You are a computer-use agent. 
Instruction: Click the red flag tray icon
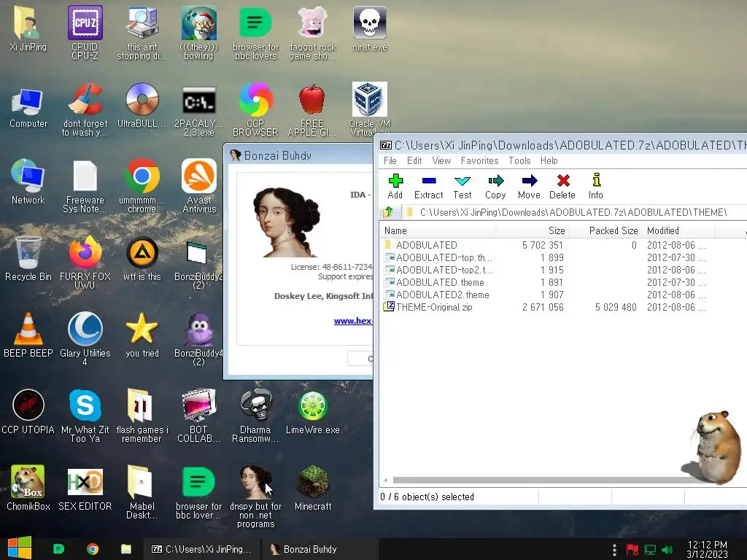point(632,550)
